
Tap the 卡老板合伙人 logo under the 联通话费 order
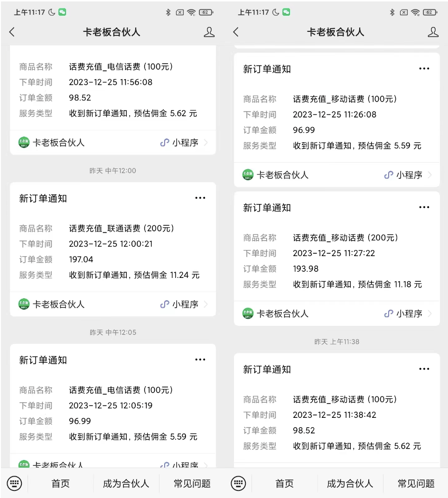(x=24, y=304)
